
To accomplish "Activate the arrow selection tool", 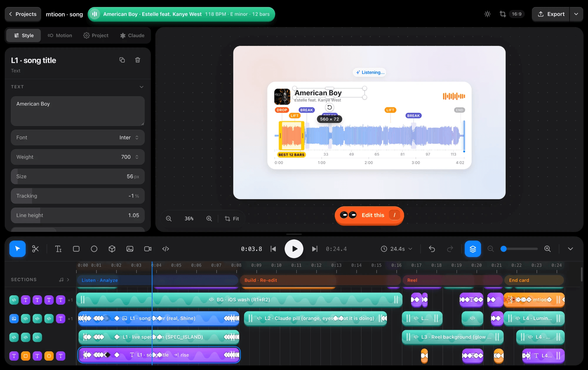I will pyautogui.click(x=17, y=249).
